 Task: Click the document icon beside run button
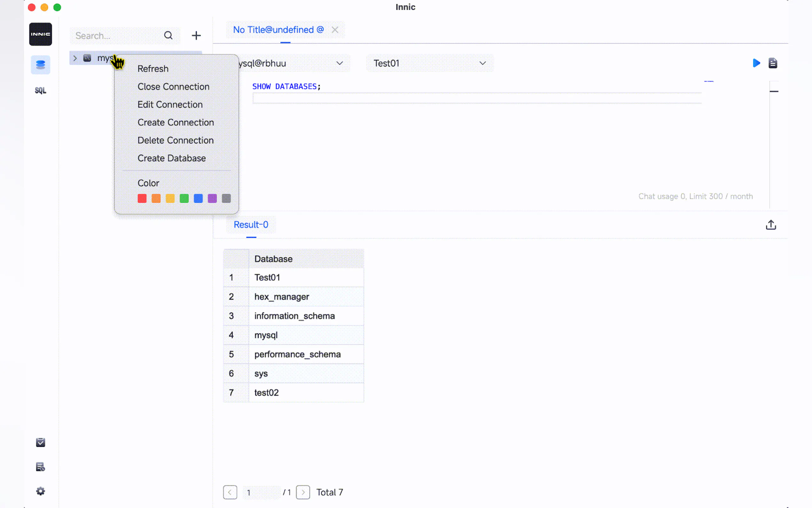point(772,63)
